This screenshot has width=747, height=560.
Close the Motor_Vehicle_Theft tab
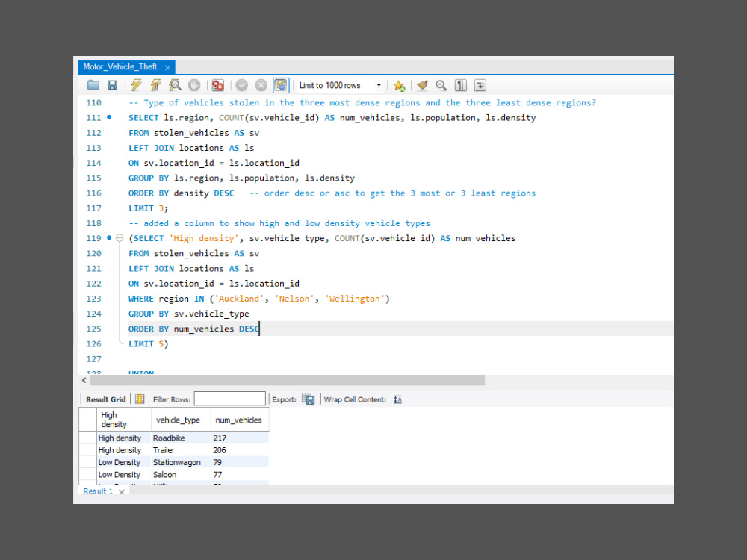pyautogui.click(x=167, y=68)
